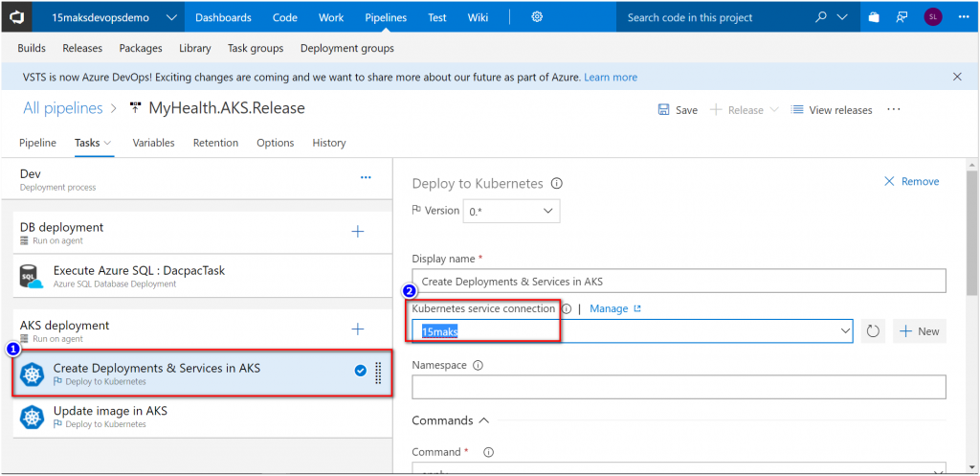Open the Test hub
Viewport: 980px width, 476px height.
[436, 17]
